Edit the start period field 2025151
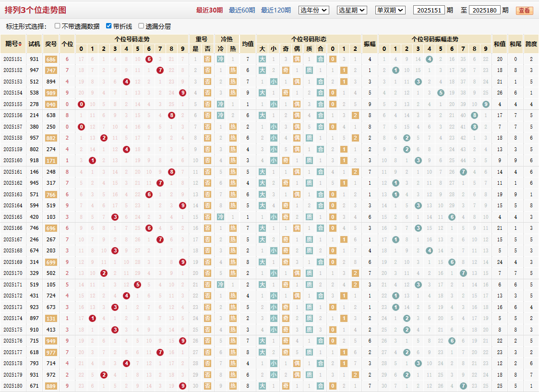Screen dimensions: 539x392 429,10
